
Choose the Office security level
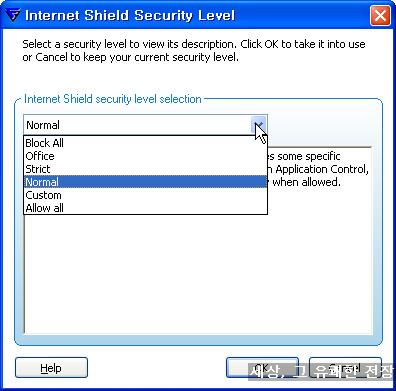[145, 156]
